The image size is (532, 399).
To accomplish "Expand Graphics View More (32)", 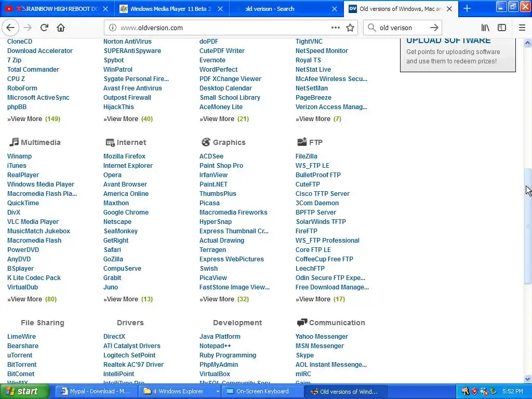I will pyautogui.click(x=224, y=299).
